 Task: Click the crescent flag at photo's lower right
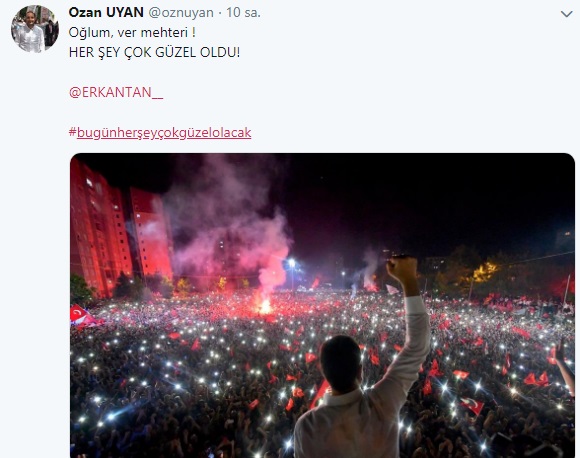click(x=472, y=405)
